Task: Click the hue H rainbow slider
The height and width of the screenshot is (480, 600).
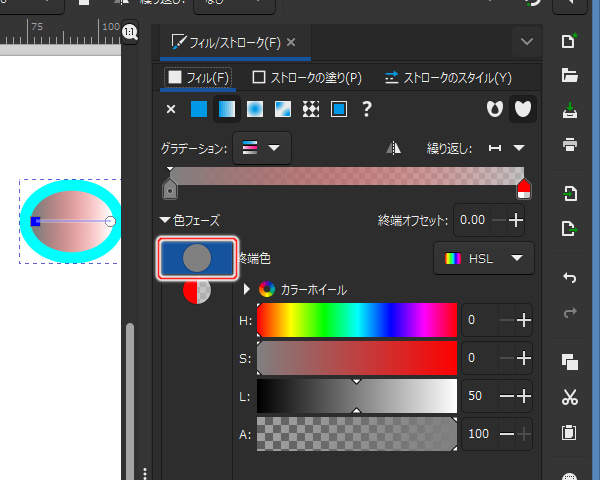Action: point(357,320)
